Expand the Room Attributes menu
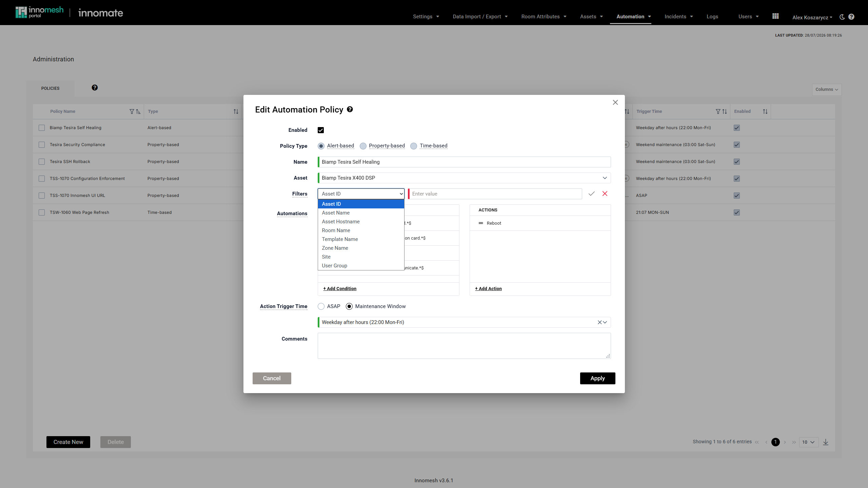The image size is (868, 488). [544, 17]
